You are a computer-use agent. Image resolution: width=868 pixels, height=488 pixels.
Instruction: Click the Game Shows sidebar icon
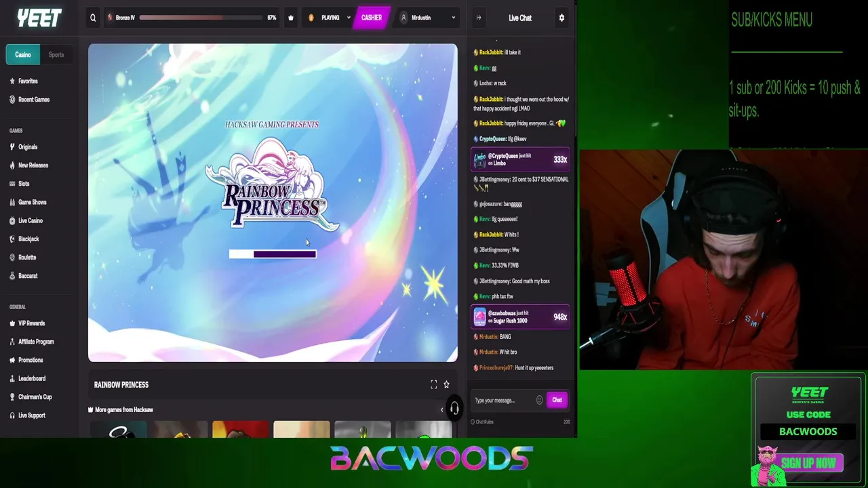tap(12, 202)
